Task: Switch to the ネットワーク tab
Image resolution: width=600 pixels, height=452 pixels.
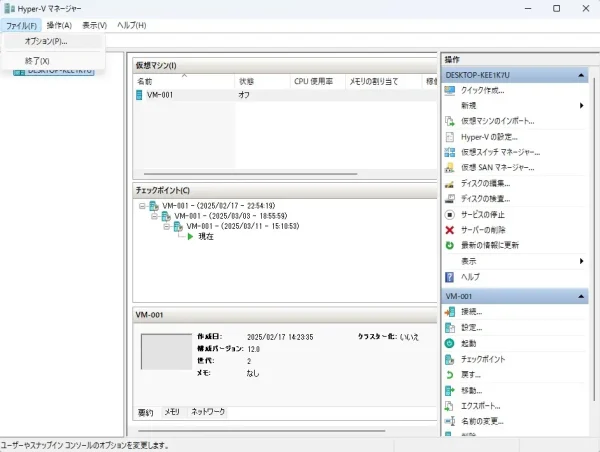Action: tap(208, 412)
